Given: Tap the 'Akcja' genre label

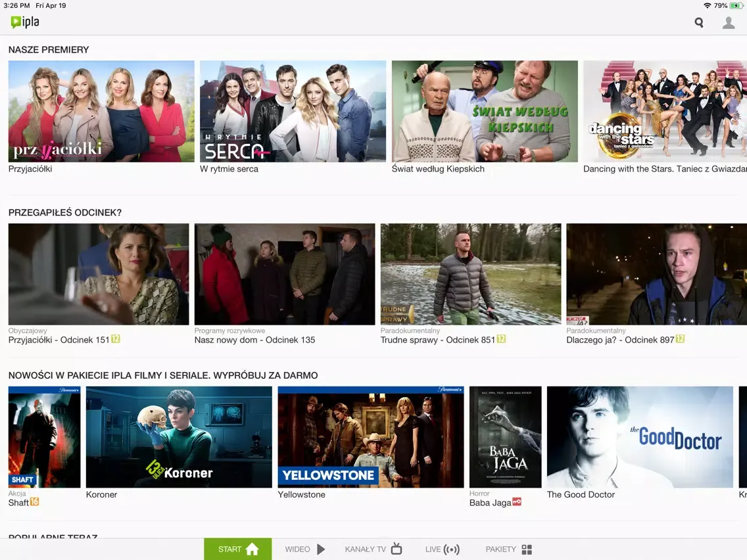Looking at the screenshot, I should (x=17, y=494).
